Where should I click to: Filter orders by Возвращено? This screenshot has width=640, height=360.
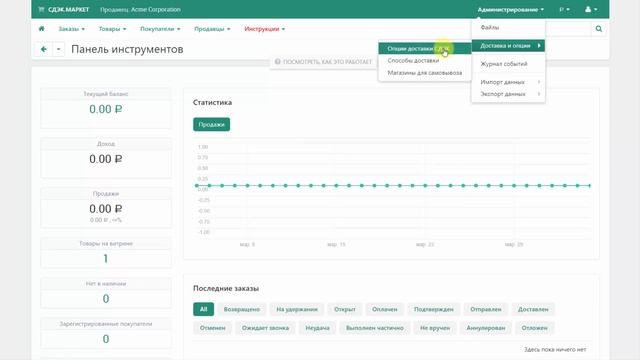coord(242,309)
